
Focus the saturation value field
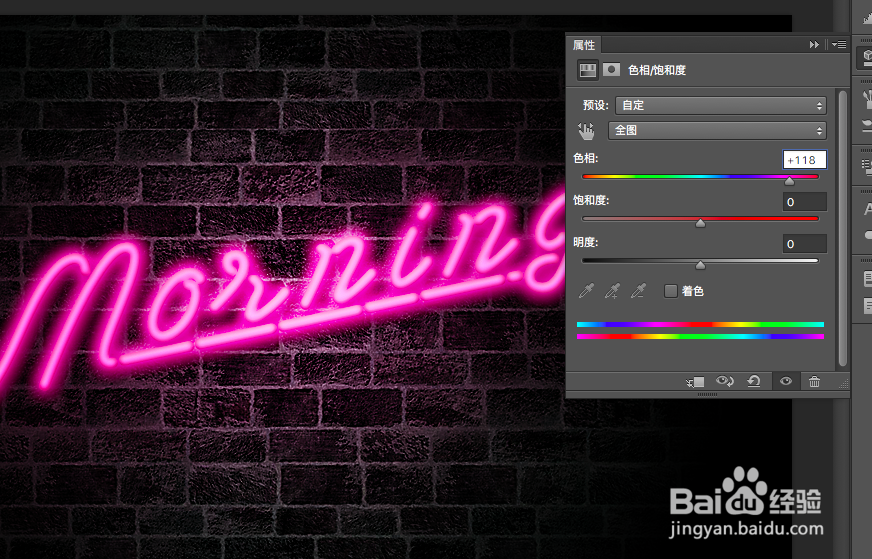click(804, 202)
